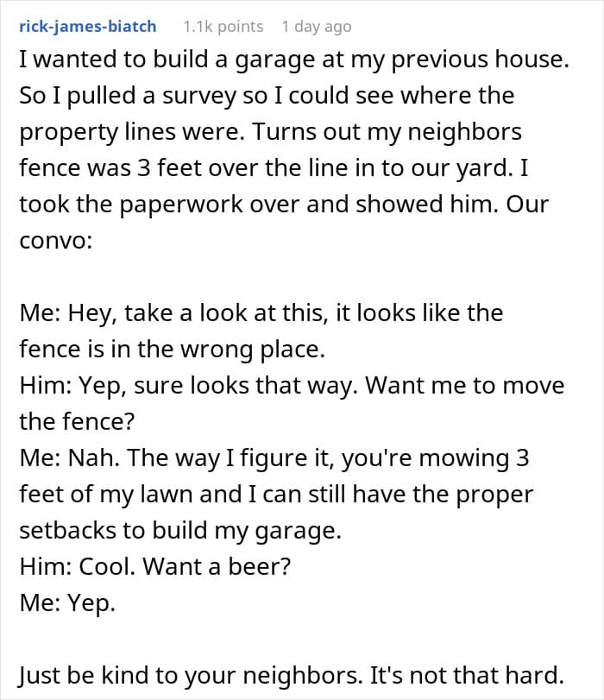The height and width of the screenshot is (700, 604).
Task: Click the line starting 'So I pulled a survey'
Action: pyautogui.click(x=267, y=96)
